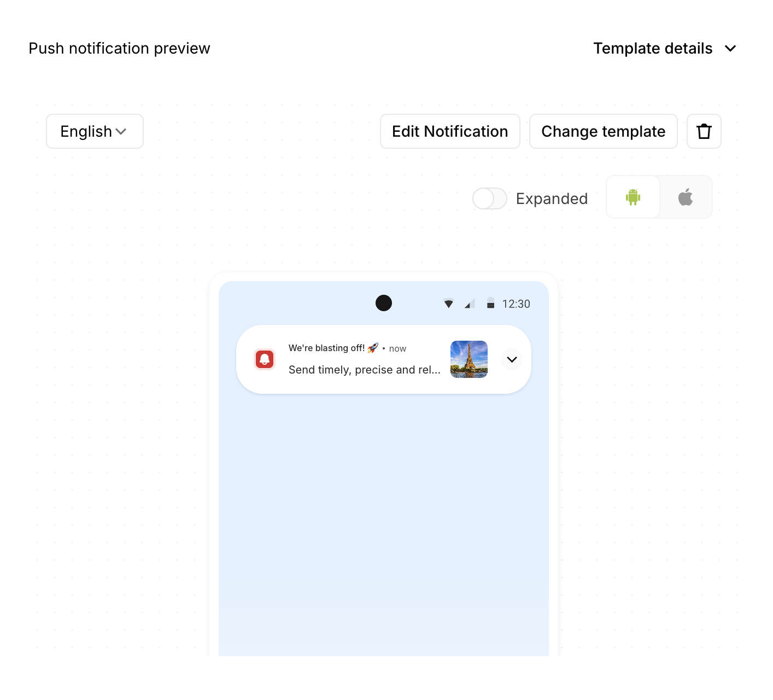This screenshot has height=700, width=773.
Task: Click the rocket emoji in notification title
Action: [x=373, y=348]
